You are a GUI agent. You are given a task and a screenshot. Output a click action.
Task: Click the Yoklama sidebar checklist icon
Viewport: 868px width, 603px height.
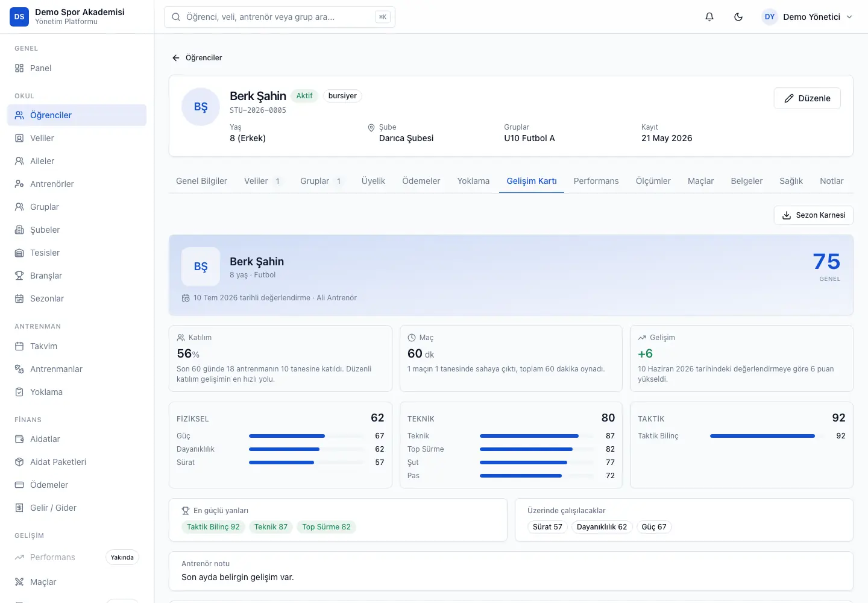coord(19,392)
